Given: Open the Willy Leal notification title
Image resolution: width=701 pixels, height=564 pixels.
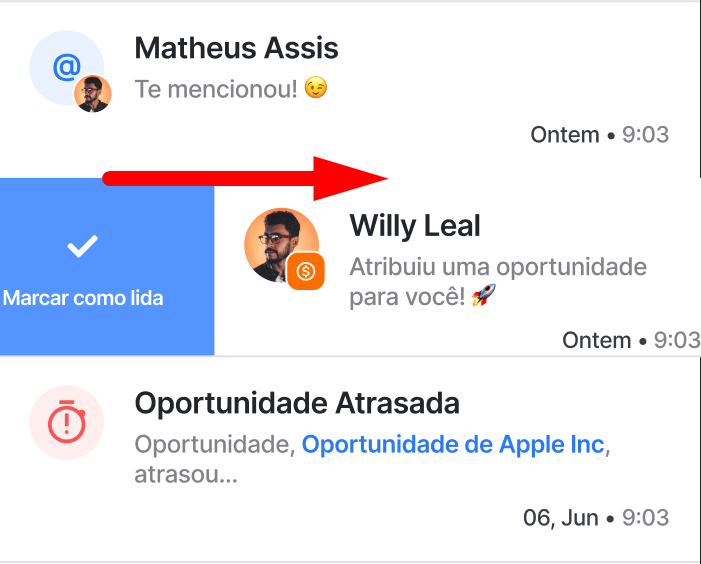Looking at the screenshot, I should coord(414,225).
